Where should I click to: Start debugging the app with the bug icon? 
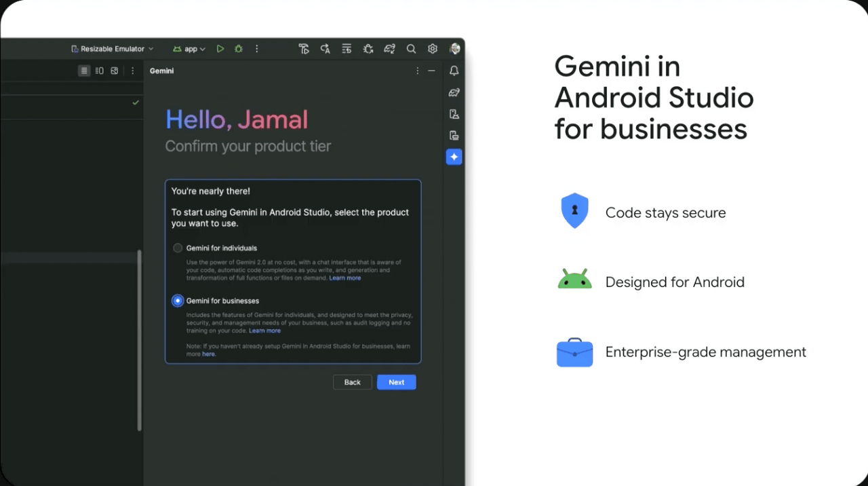tap(239, 49)
